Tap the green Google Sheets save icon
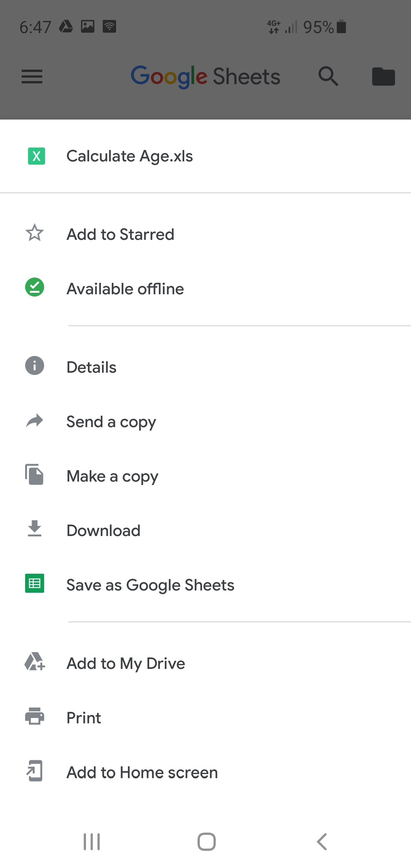Viewport: 411px width, 868px height. pyautogui.click(x=35, y=583)
